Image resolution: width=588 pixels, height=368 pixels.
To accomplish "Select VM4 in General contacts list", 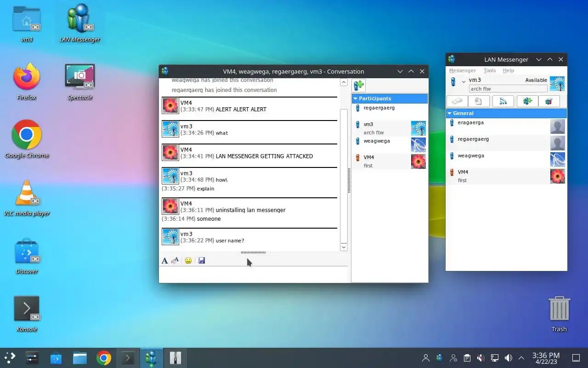I will tap(506, 176).
